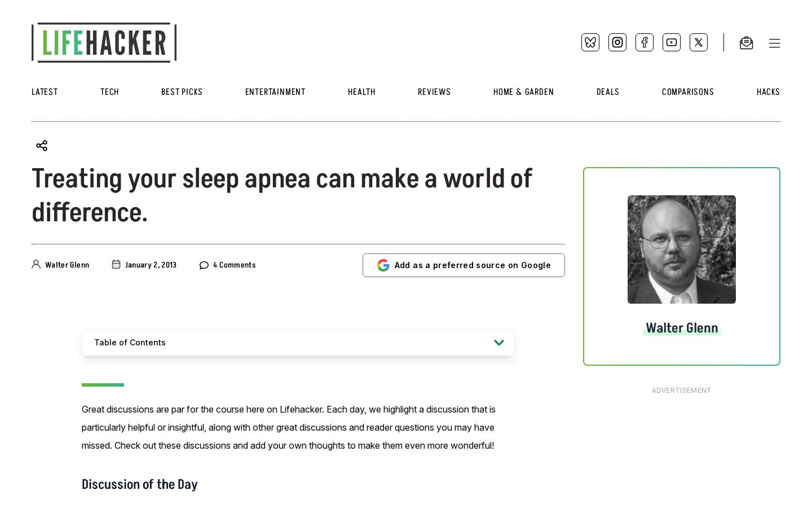The width and height of the screenshot is (812, 508).
Task: Click author name Walter Glenn in byline
Action: click(67, 265)
